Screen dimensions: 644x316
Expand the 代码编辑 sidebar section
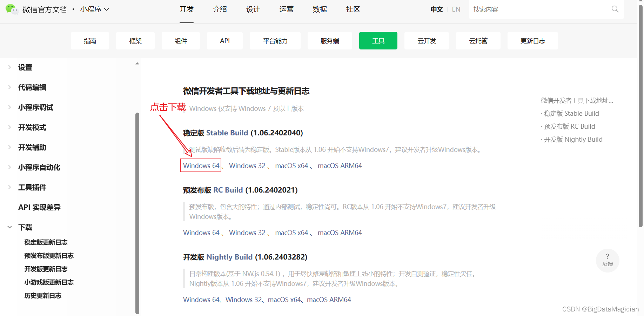coord(9,87)
